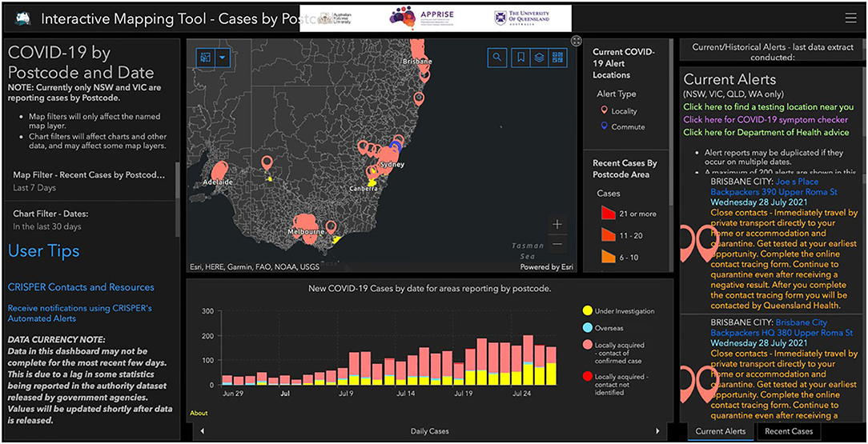Image resolution: width=868 pixels, height=444 pixels.
Task: Open the hamburger menu at top right
Action: (x=851, y=18)
